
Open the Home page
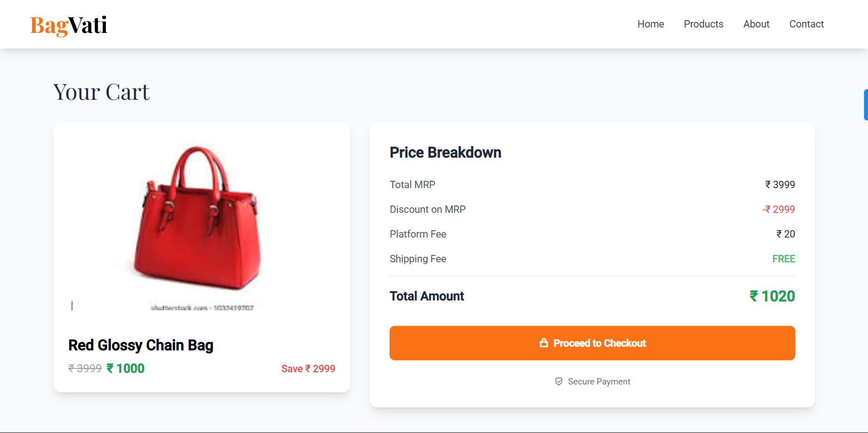point(651,24)
